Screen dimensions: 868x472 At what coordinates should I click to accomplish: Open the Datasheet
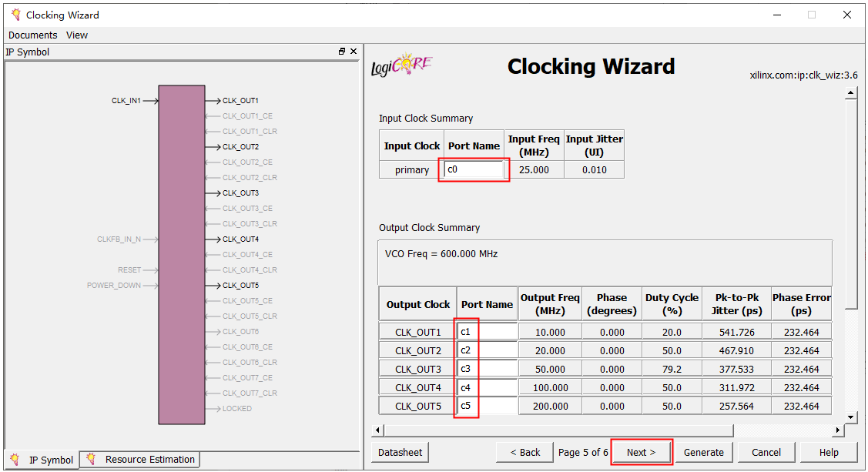point(400,452)
